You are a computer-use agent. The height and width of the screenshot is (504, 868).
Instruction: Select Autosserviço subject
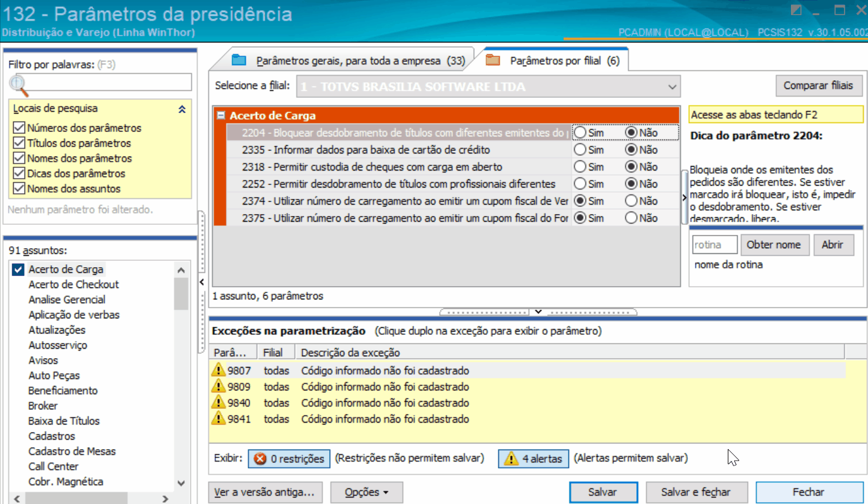click(x=57, y=345)
